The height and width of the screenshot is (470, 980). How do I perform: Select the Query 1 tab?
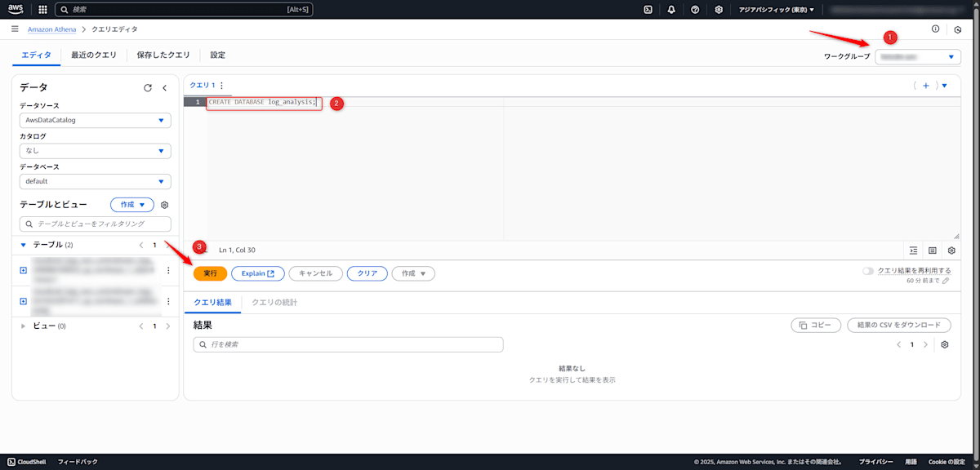[x=202, y=85]
